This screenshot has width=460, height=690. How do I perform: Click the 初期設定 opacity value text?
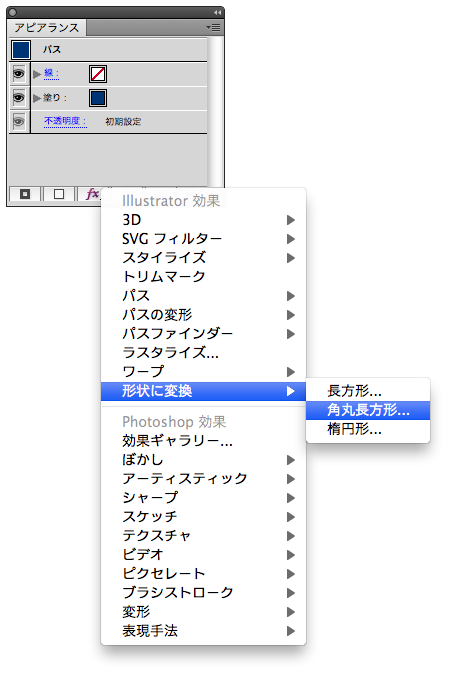(123, 121)
